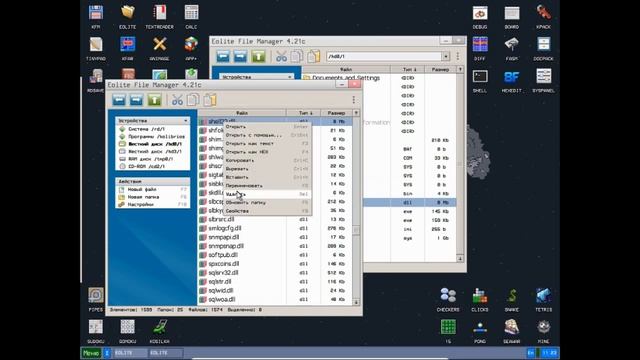Click the Paste icon in front Eolite window
This screenshot has height=360, width=640.
[x=210, y=100]
